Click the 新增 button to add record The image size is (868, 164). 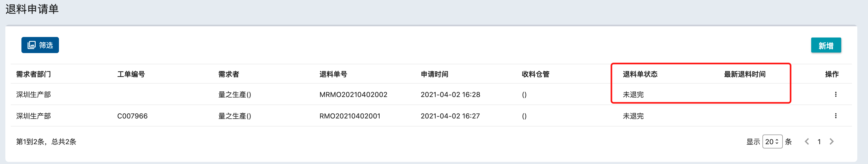pos(826,45)
